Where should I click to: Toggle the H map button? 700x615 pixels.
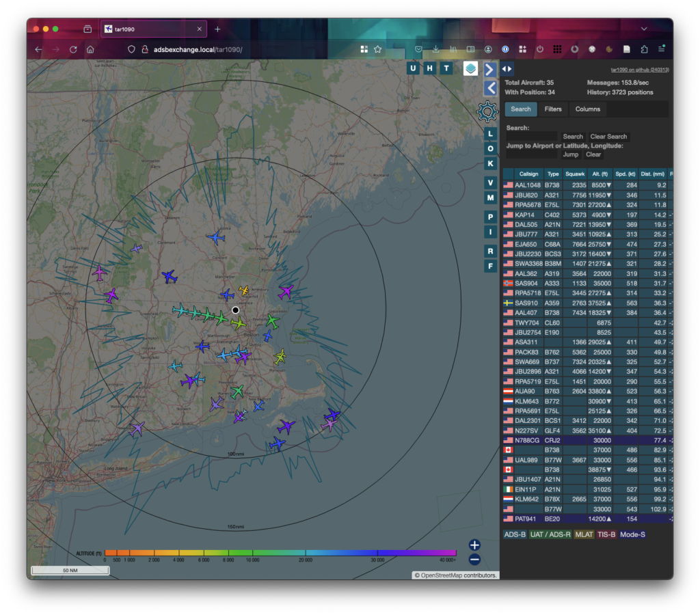pyautogui.click(x=429, y=68)
